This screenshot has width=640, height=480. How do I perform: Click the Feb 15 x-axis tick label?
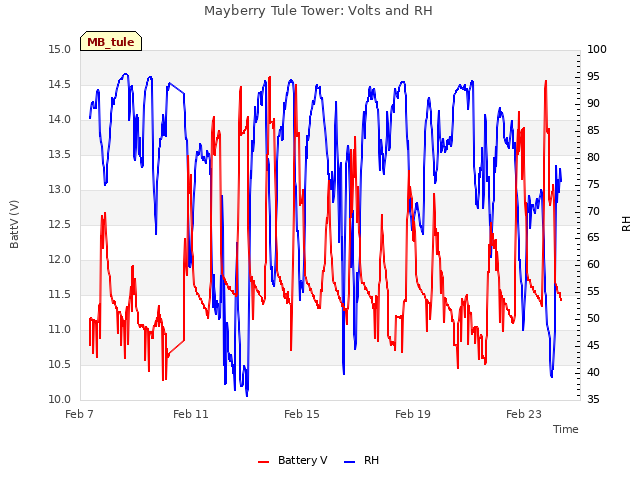(302, 414)
